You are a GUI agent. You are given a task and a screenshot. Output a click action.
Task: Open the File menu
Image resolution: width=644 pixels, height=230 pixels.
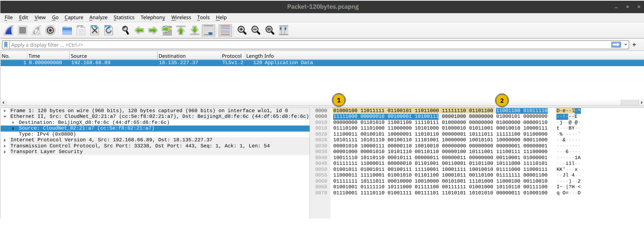(9, 17)
